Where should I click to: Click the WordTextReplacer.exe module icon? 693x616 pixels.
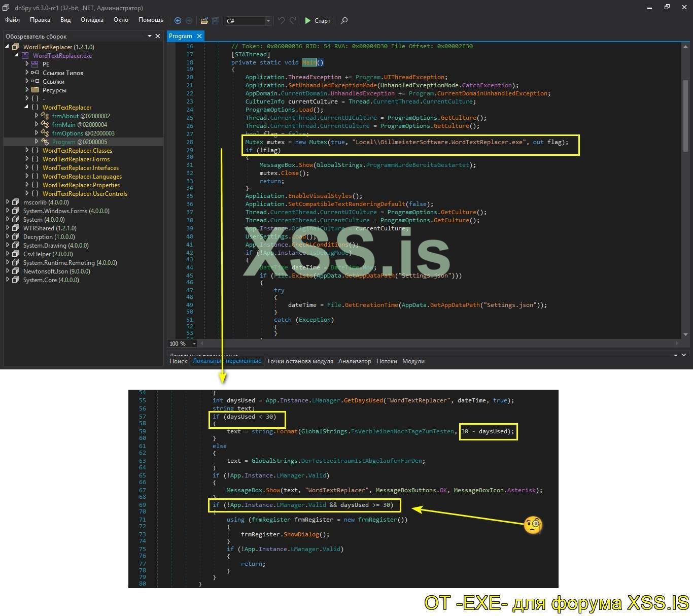[x=25, y=56]
